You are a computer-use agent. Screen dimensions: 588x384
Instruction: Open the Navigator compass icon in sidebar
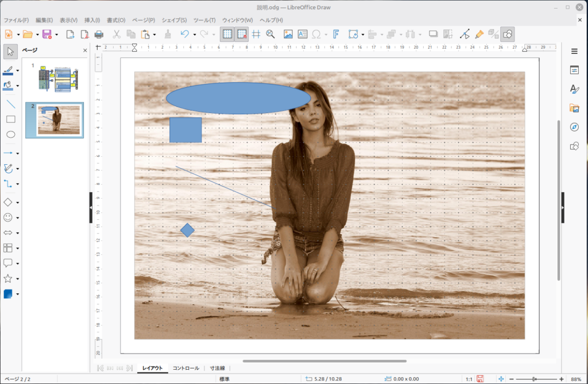click(x=574, y=127)
